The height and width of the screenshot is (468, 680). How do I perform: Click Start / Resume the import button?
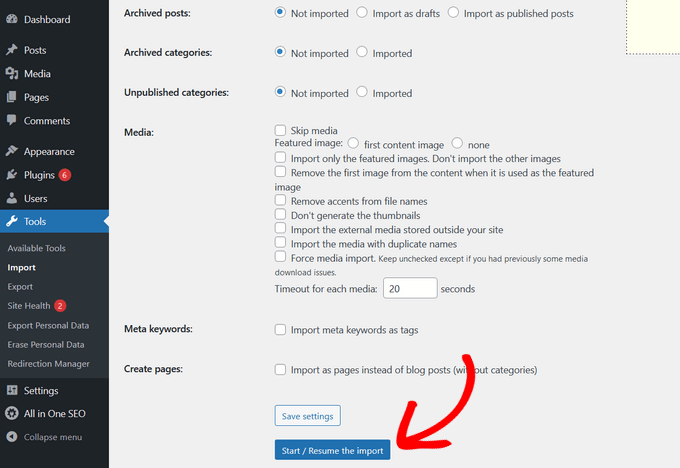tap(332, 451)
